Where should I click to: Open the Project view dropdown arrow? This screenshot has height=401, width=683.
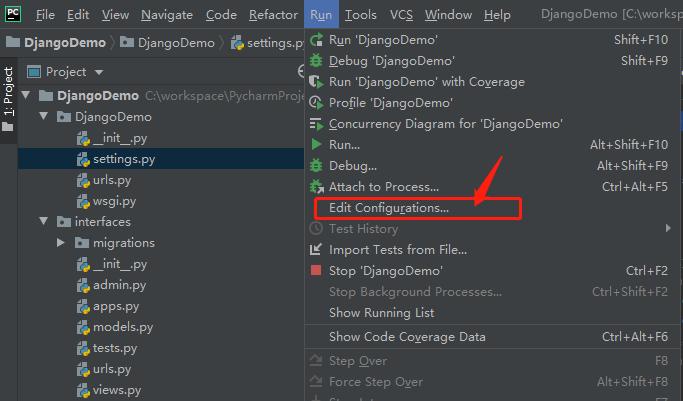[x=99, y=72]
